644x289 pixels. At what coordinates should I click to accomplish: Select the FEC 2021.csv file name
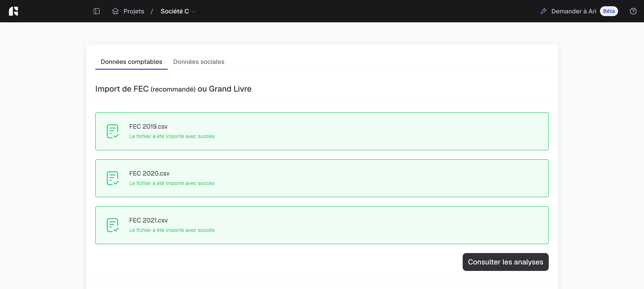point(148,221)
